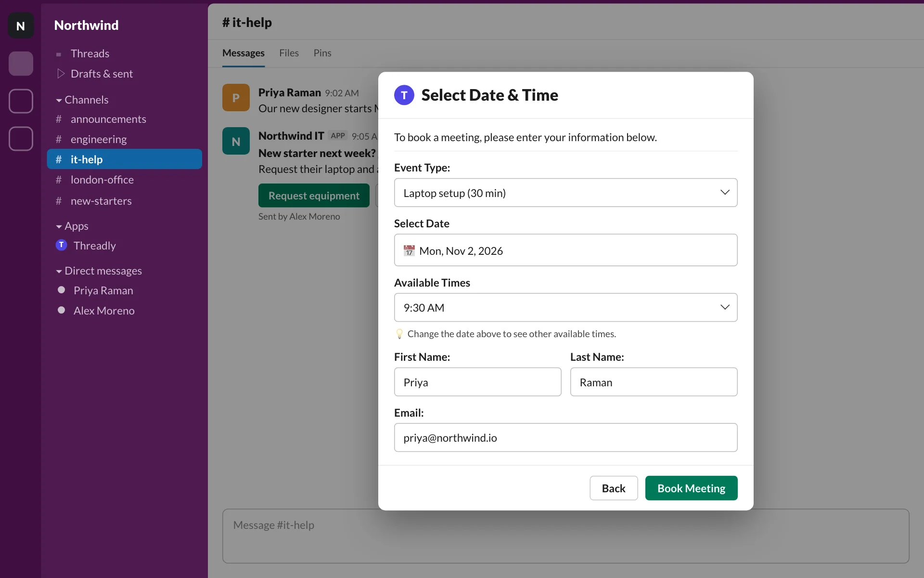Click the calendar icon in Select Date field
The height and width of the screenshot is (578, 924).
(x=409, y=250)
